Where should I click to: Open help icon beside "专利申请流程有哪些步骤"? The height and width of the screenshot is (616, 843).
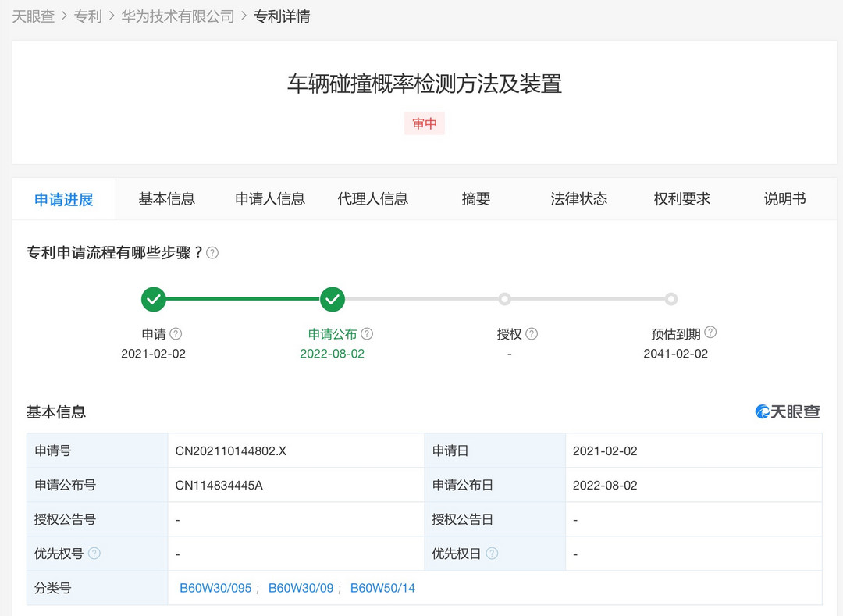point(212,252)
